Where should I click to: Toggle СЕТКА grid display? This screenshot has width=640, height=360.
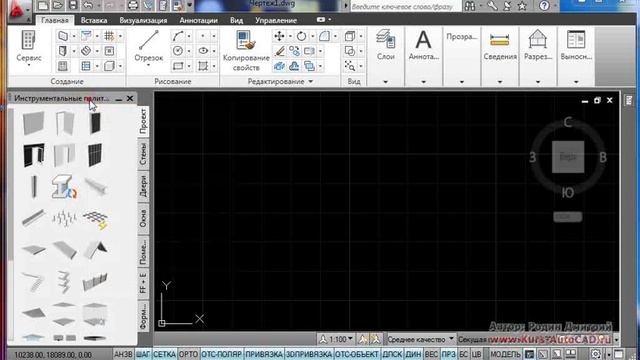tap(164, 354)
